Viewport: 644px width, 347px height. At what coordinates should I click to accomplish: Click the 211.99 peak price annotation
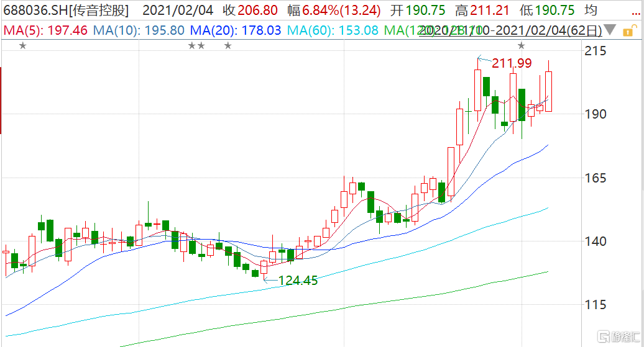tap(512, 63)
